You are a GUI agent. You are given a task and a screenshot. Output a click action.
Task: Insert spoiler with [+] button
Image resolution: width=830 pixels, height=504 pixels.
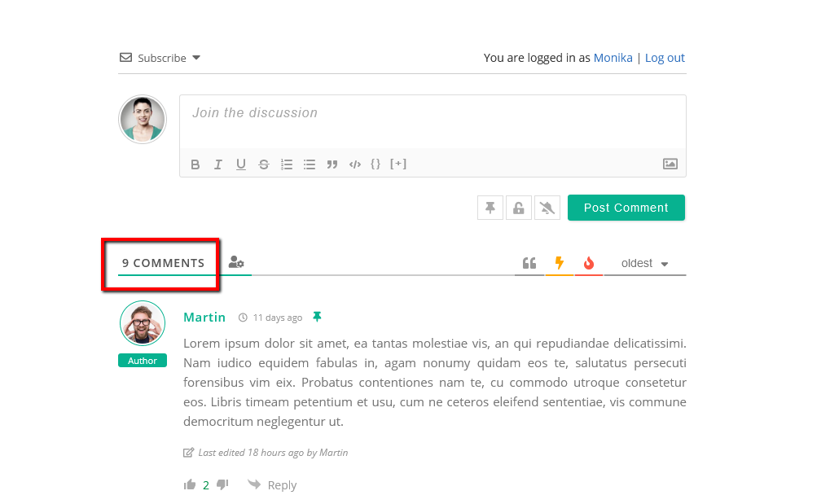tap(398, 164)
